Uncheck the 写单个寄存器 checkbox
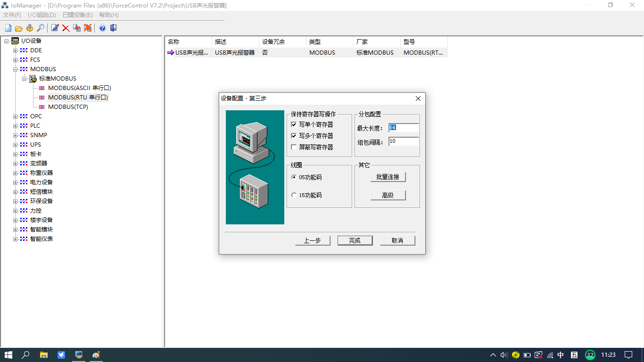 294,125
